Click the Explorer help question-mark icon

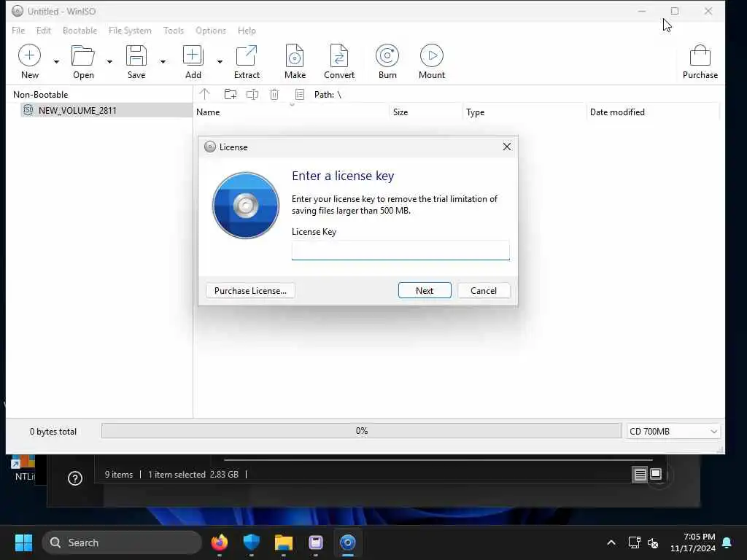[x=75, y=478]
